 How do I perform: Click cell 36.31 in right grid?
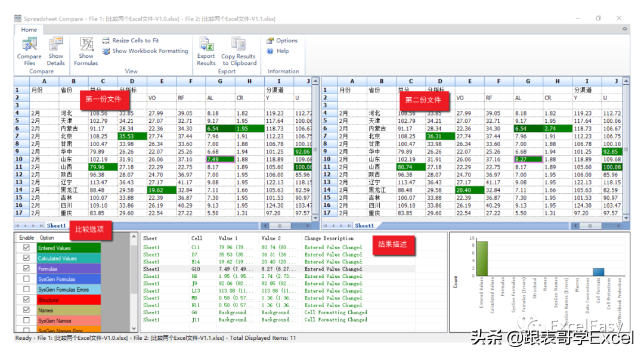tap(440, 136)
